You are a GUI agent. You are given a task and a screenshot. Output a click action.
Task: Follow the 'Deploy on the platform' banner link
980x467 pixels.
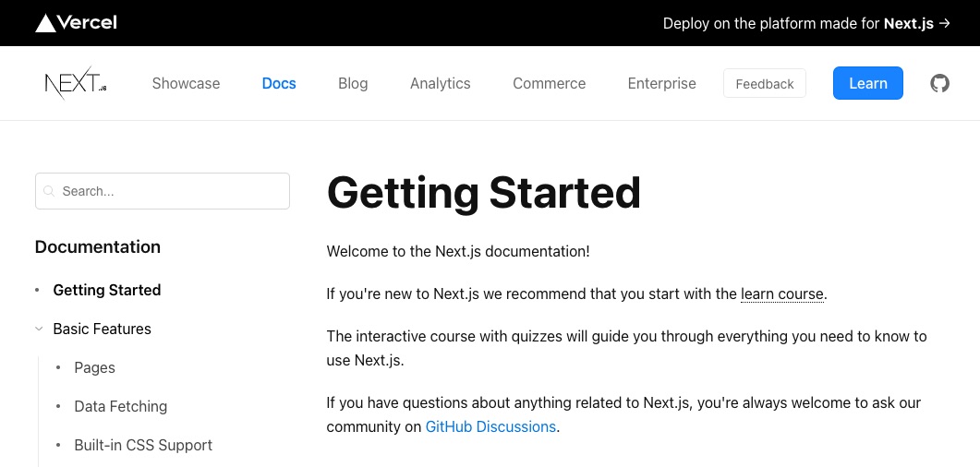tap(806, 24)
